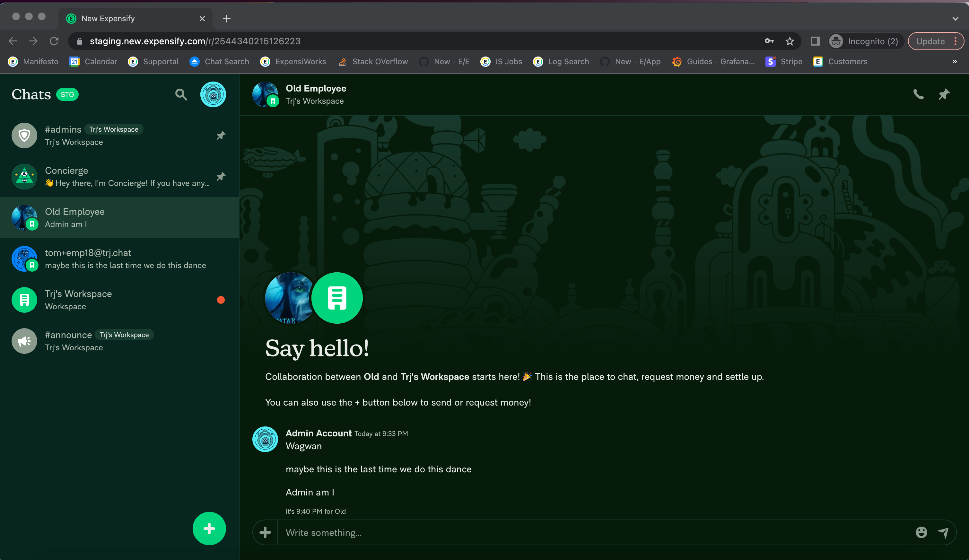Open the emoji picker
Screen dimensions: 969x560
tap(921, 533)
